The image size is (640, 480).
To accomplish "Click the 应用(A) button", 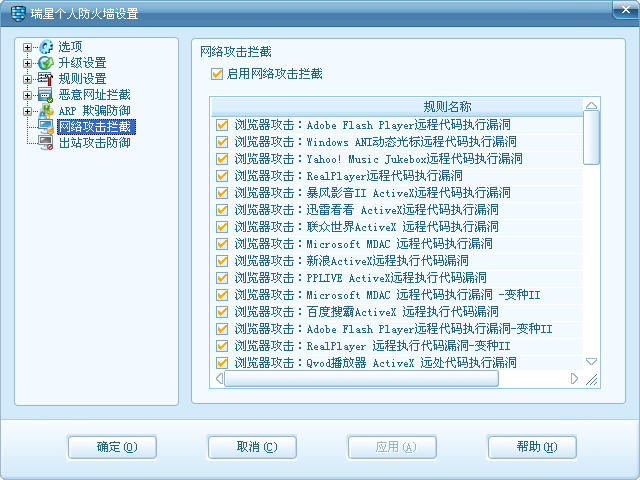I will coord(392,447).
